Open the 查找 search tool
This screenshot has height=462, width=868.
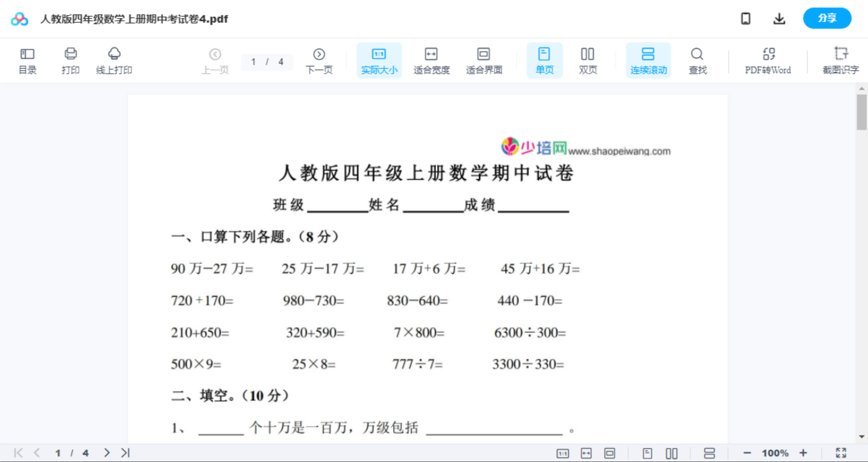click(697, 60)
